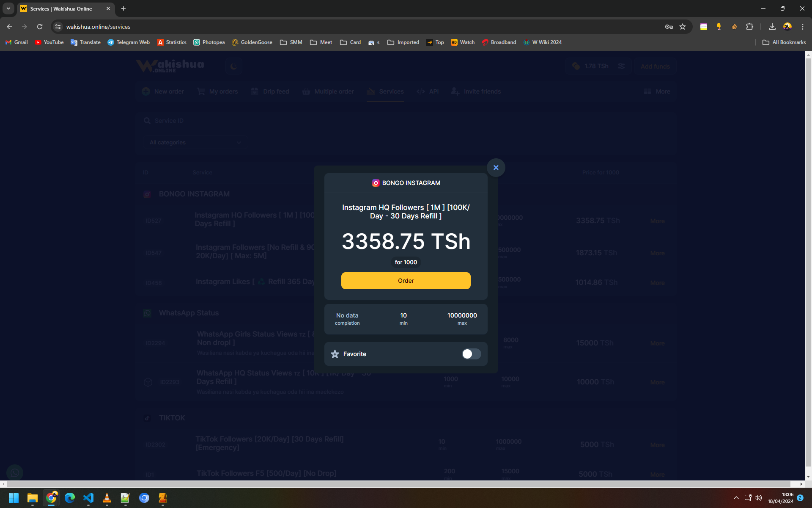Toggle the Favorite switch on
The width and height of the screenshot is (812, 508).
[471, 354]
